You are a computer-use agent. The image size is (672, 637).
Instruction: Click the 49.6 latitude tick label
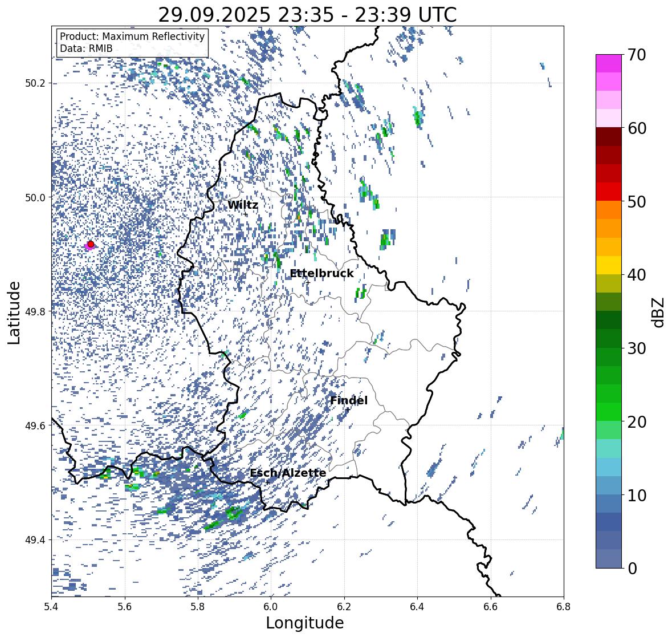pos(36,425)
